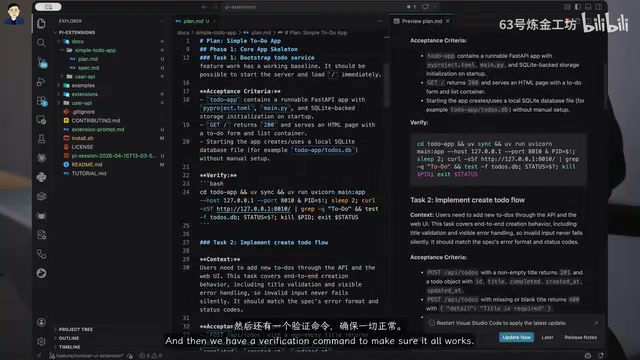Expand the TIMELINE section
The width and height of the screenshot is (640, 360).
click(69, 347)
